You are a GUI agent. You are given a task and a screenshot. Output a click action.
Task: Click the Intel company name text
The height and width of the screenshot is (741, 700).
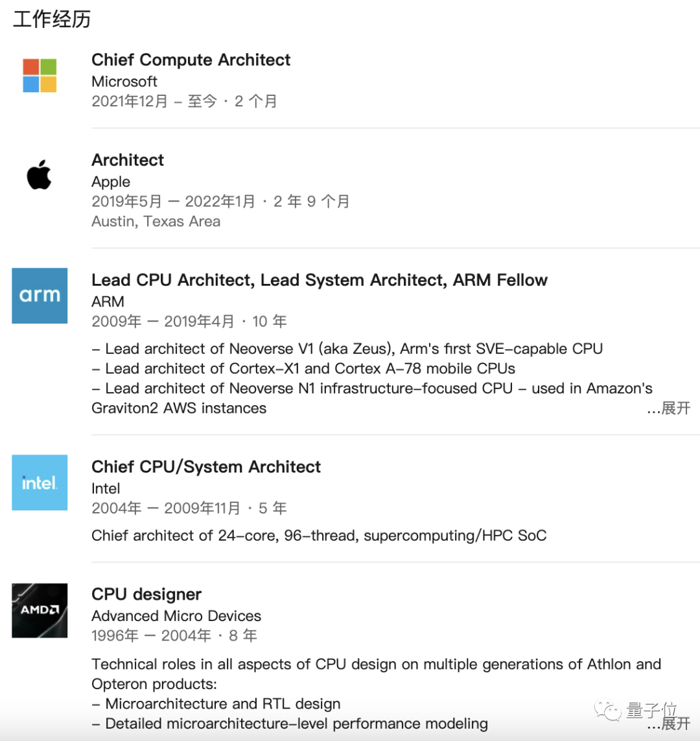click(106, 489)
